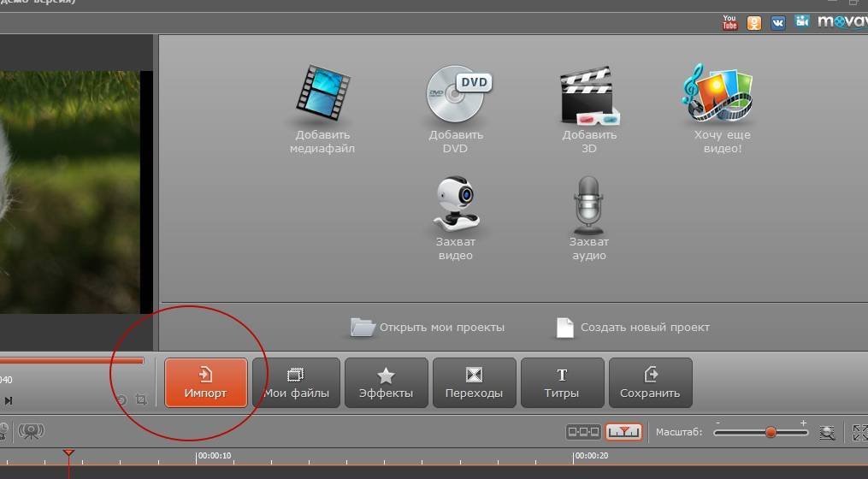
Task: Click the orange playback progress bar
Action: coord(72,361)
